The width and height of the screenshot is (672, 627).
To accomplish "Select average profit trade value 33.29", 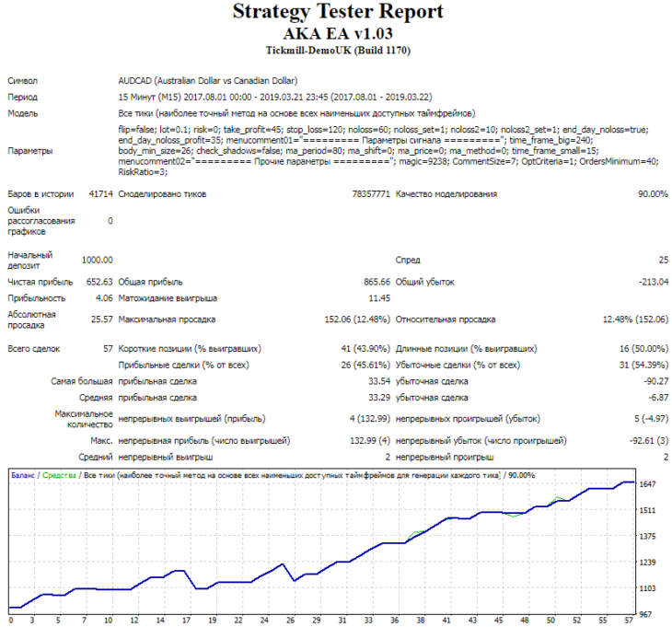I will (x=379, y=398).
